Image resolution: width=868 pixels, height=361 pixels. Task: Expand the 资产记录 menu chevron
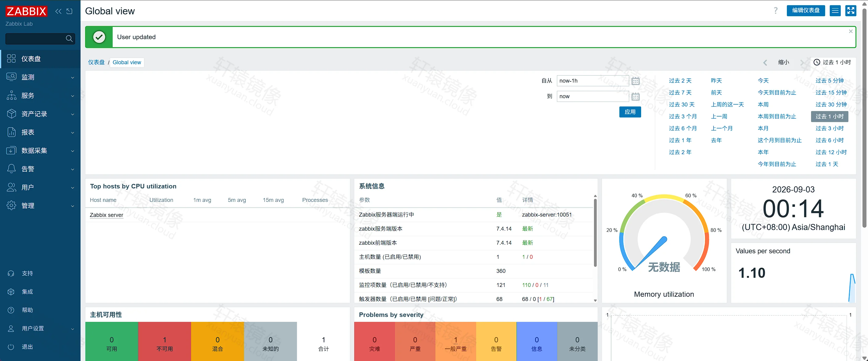pos(73,114)
